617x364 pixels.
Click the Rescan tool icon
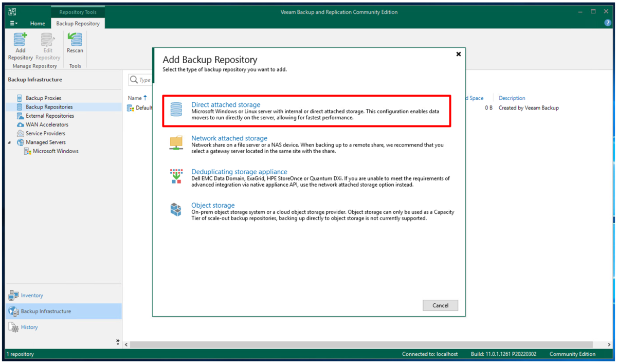[75, 40]
